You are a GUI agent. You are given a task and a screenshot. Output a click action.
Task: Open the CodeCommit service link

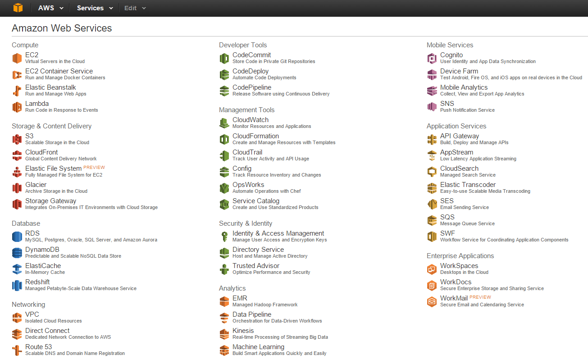251,55
